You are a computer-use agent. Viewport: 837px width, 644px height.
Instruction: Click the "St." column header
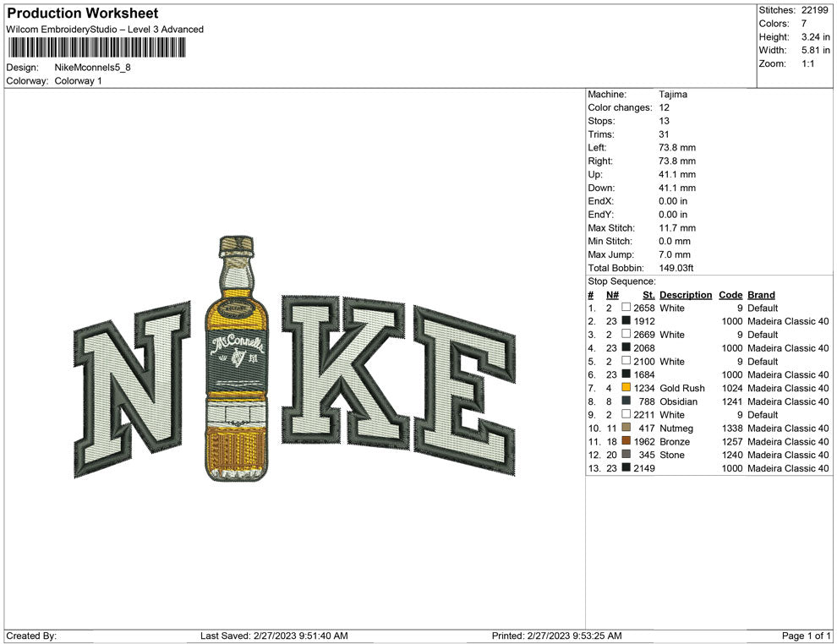click(648, 294)
